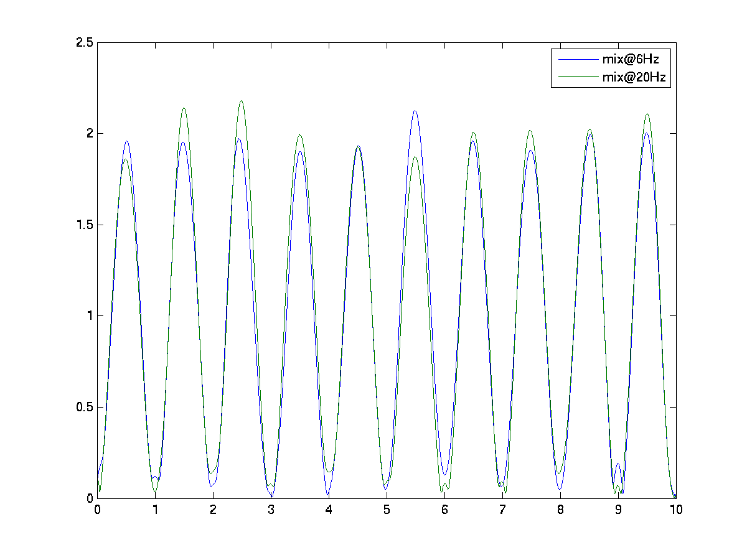Click y-axis tick label 0.5
This screenshot has height=560, width=747.
point(85,407)
